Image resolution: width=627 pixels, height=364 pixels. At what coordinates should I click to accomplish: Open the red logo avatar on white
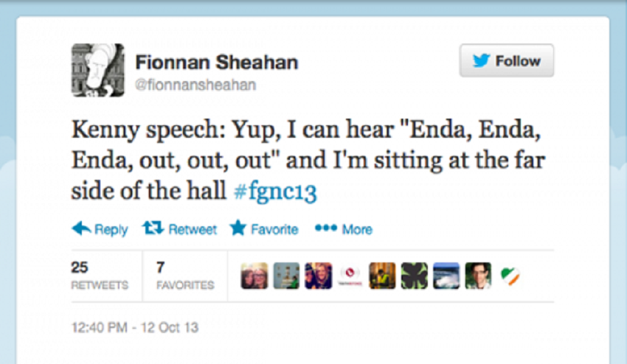[x=350, y=276]
